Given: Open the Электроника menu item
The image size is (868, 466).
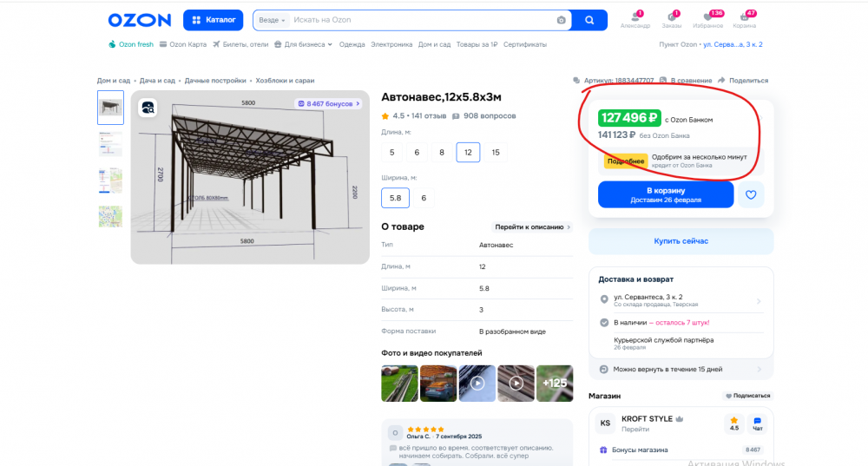Looking at the screenshot, I should tap(391, 44).
